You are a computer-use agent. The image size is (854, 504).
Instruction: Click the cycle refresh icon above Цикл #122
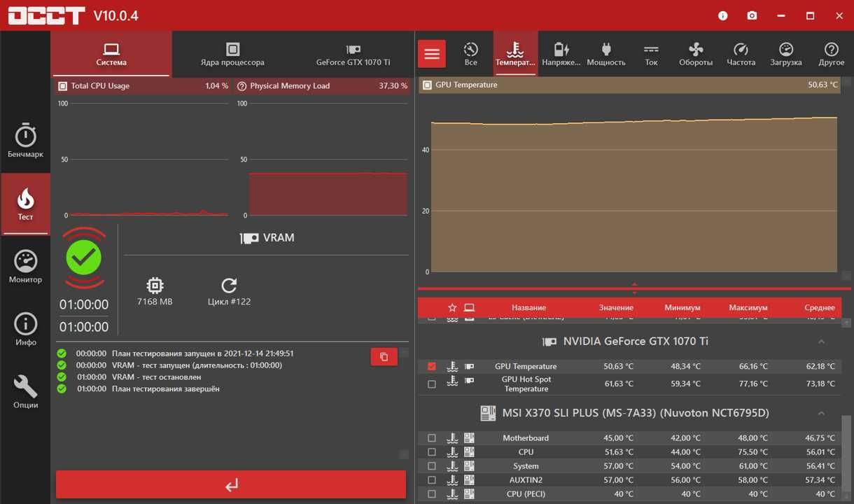pos(229,286)
